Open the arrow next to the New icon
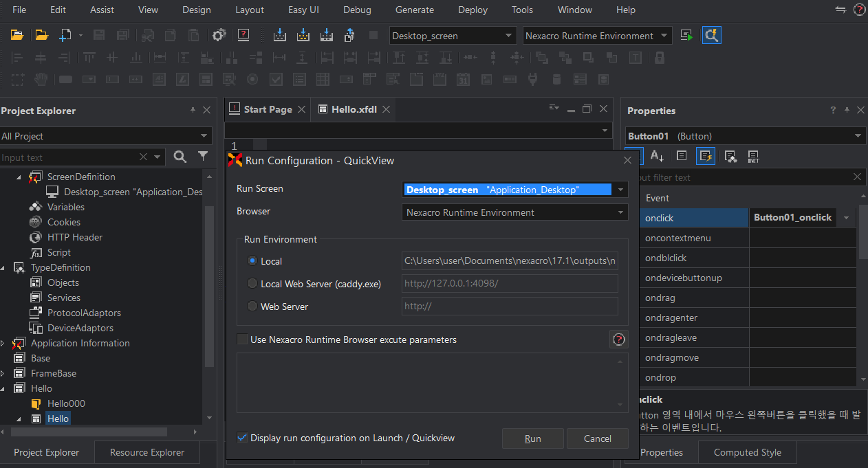The image size is (868, 468). pos(80,35)
